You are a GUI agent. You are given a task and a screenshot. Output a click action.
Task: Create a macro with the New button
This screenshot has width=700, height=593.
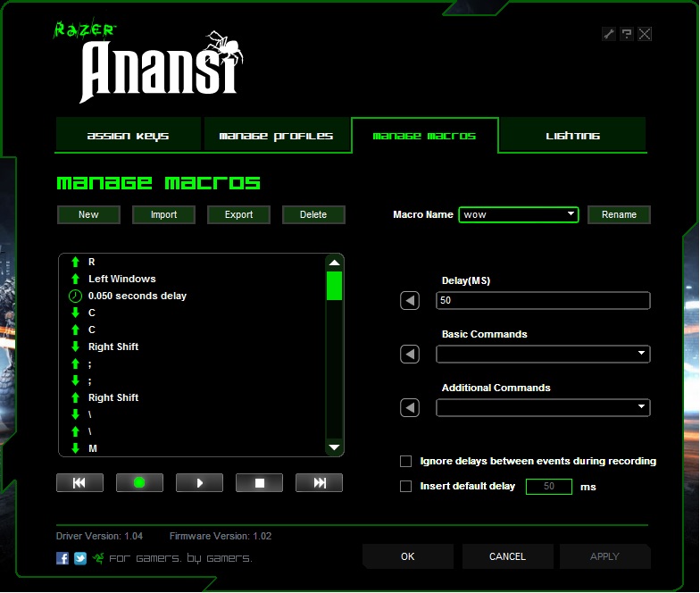coord(89,214)
